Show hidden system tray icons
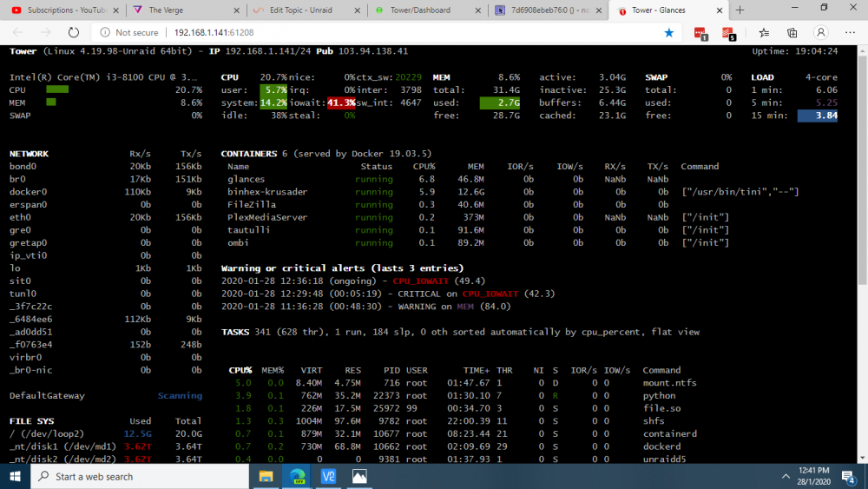Screen dimensions: 868x489 pos(786,476)
